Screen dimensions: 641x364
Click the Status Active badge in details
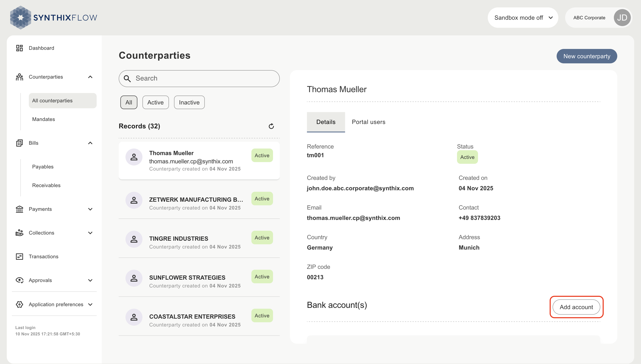[x=467, y=157]
